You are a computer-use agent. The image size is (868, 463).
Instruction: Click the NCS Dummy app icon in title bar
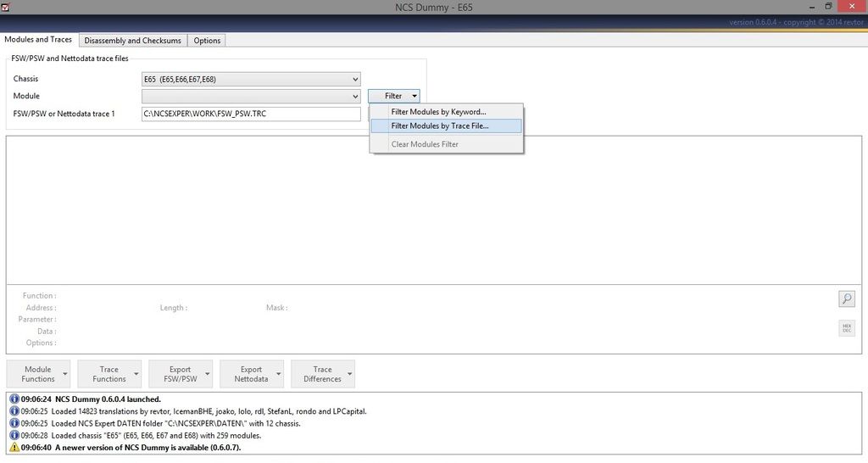(x=5, y=7)
